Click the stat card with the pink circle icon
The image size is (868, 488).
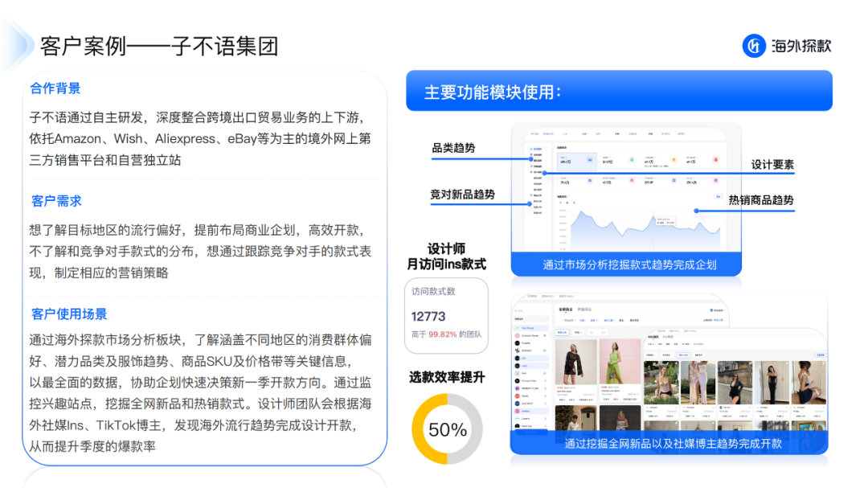[619, 182]
